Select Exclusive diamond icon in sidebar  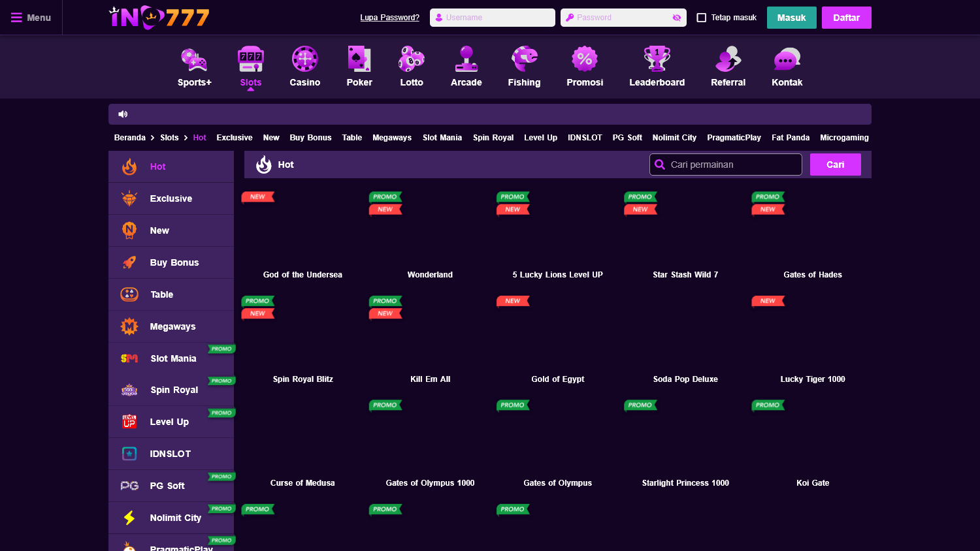tap(129, 198)
